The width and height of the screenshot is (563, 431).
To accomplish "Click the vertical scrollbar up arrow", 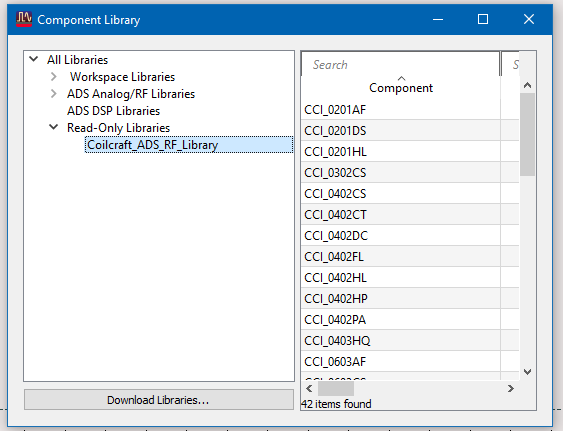I will tap(527, 85).
